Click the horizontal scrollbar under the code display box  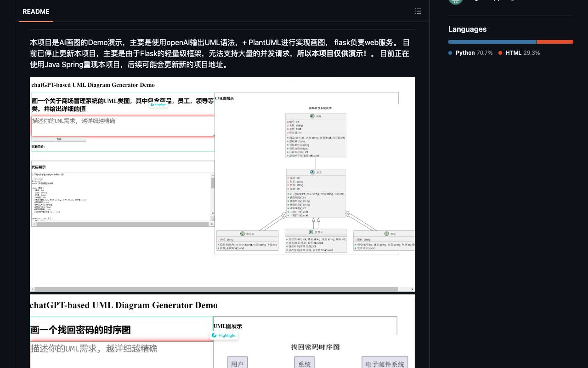pos(122,224)
